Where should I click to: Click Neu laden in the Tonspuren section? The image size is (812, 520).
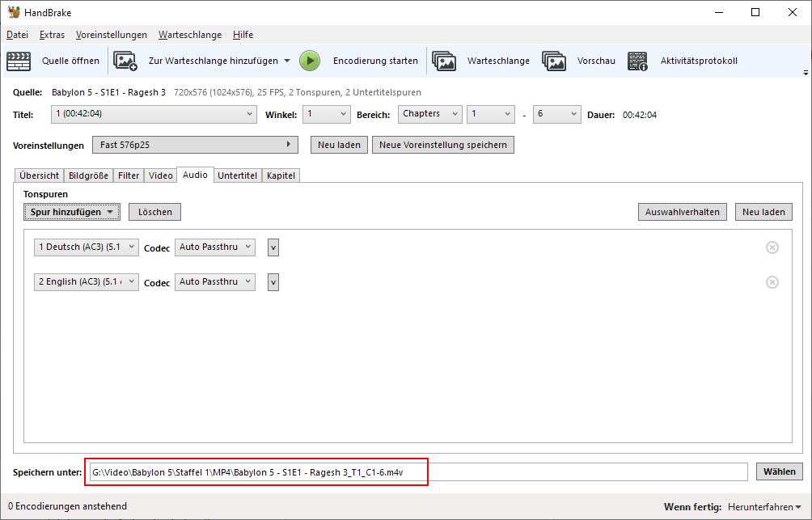point(763,212)
